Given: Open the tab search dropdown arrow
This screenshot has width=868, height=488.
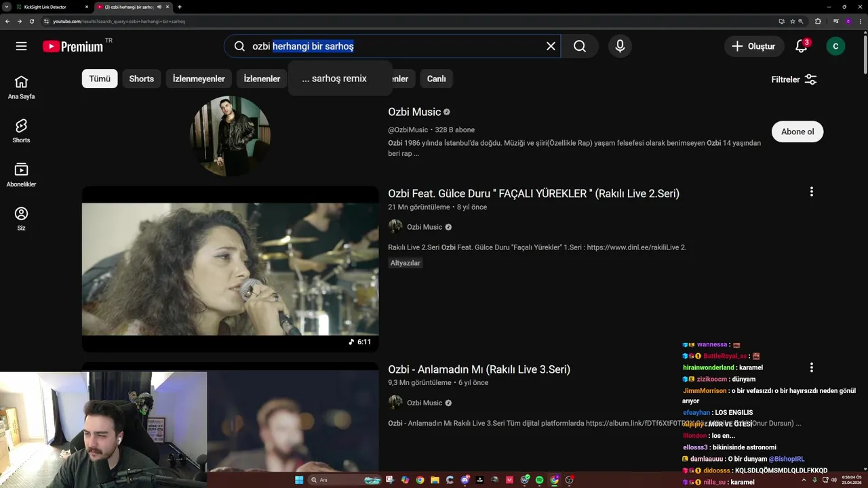Looking at the screenshot, I should point(6,7).
